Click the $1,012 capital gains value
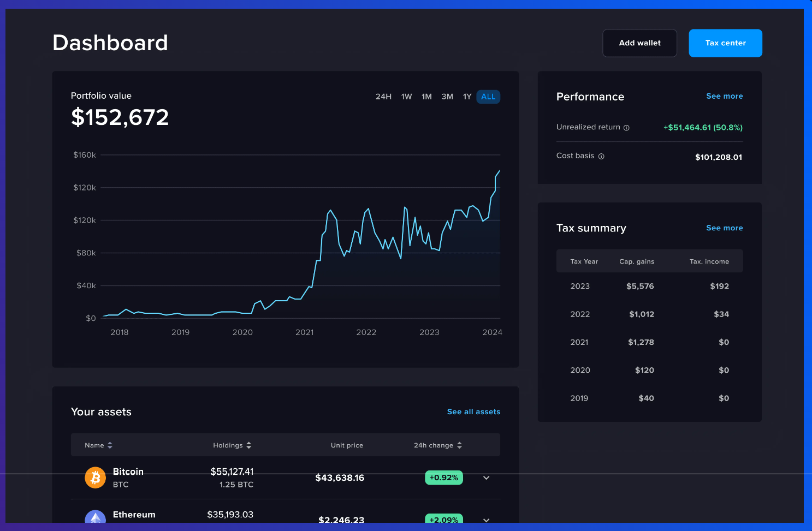812x531 pixels. pyautogui.click(x=642, y=314)
